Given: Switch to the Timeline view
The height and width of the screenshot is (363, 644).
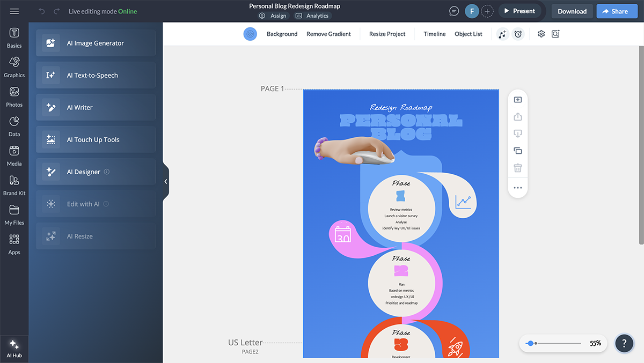Looking at the screenshot, I should (x=434, y=33).
